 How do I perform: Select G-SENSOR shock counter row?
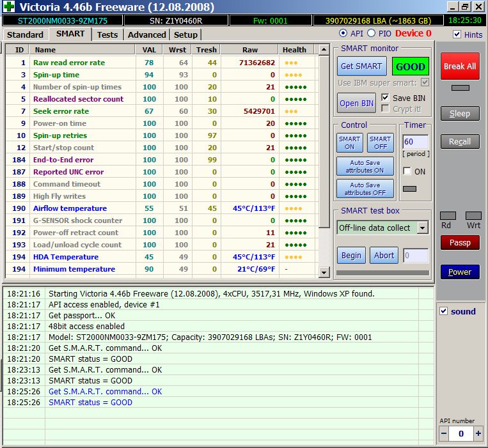161,220
